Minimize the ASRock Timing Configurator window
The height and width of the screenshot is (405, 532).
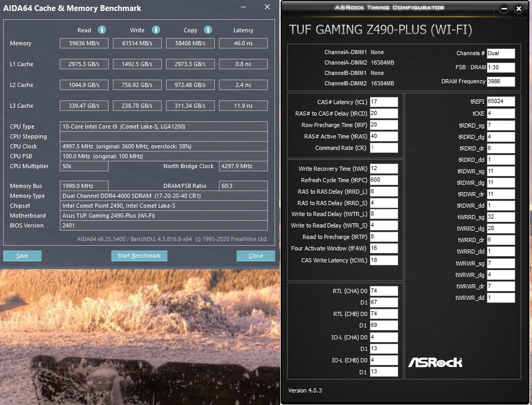[504, 9]
